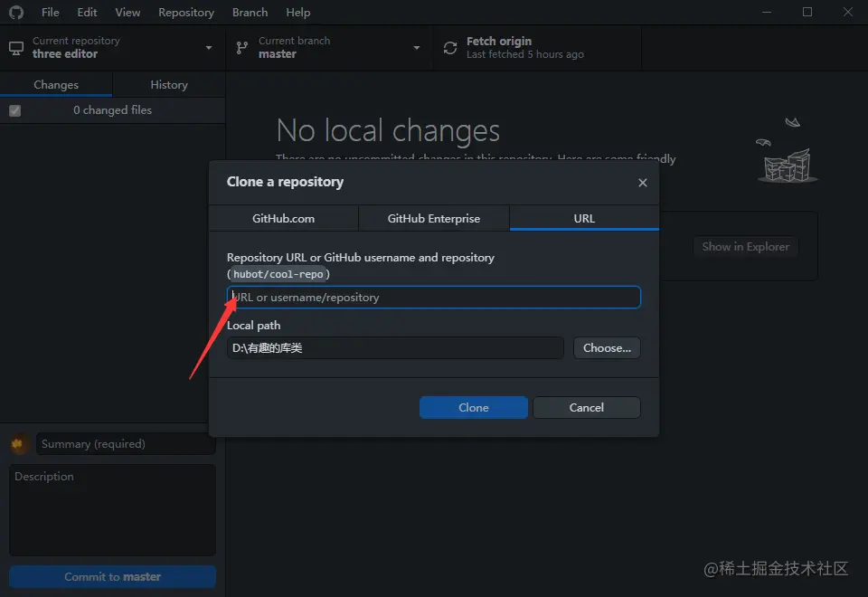Click the Description text area
868x597 pixels.
pyautogui.click(x=112, y=510)
